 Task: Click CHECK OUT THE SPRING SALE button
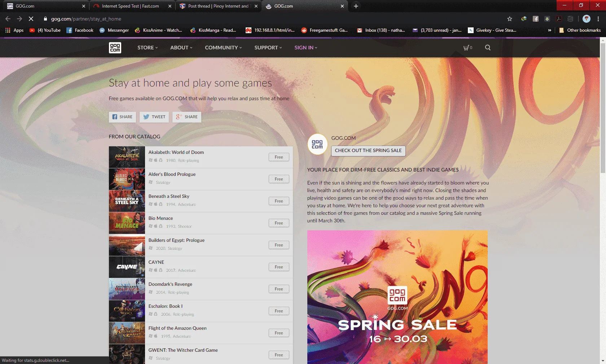368,151
